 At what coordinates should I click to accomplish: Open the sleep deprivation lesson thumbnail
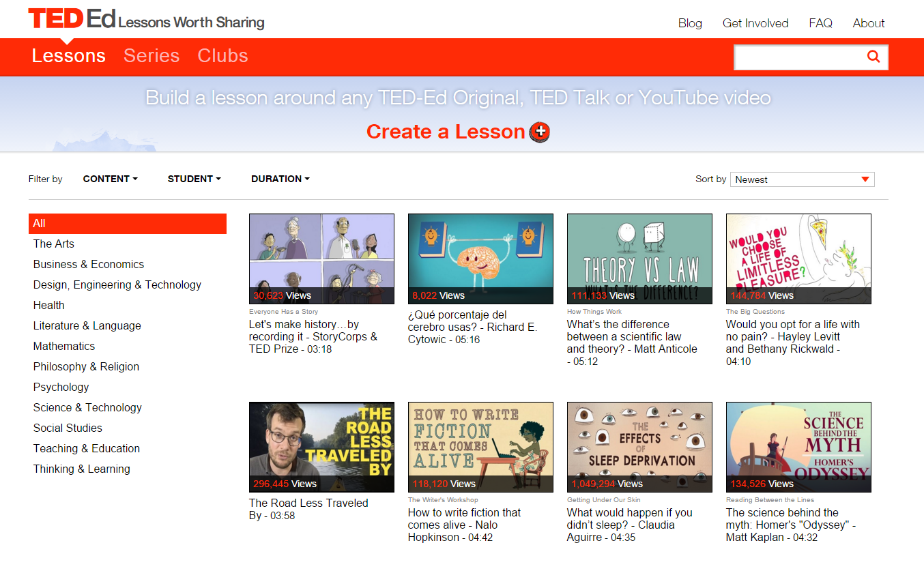(x=639, y=447)
